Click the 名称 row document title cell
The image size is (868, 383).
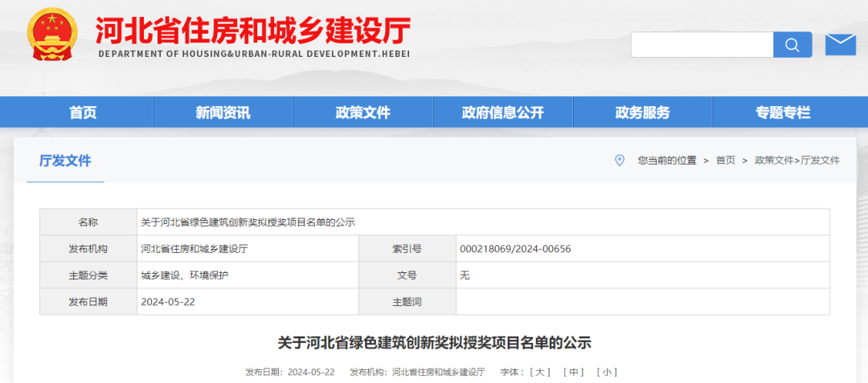pos(483,222)
